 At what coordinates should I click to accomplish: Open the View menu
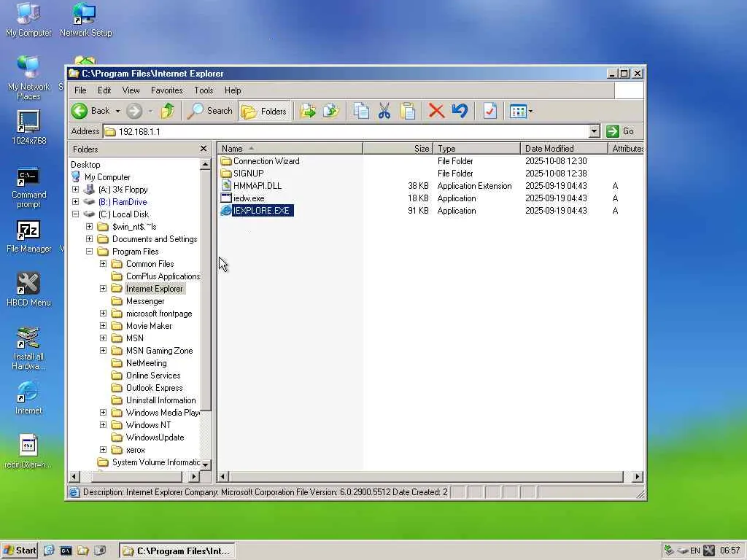[131, 90]
